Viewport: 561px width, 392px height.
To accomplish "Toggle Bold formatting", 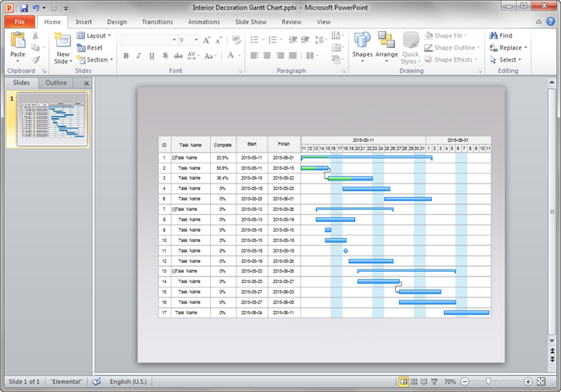I will coord(127,56).
